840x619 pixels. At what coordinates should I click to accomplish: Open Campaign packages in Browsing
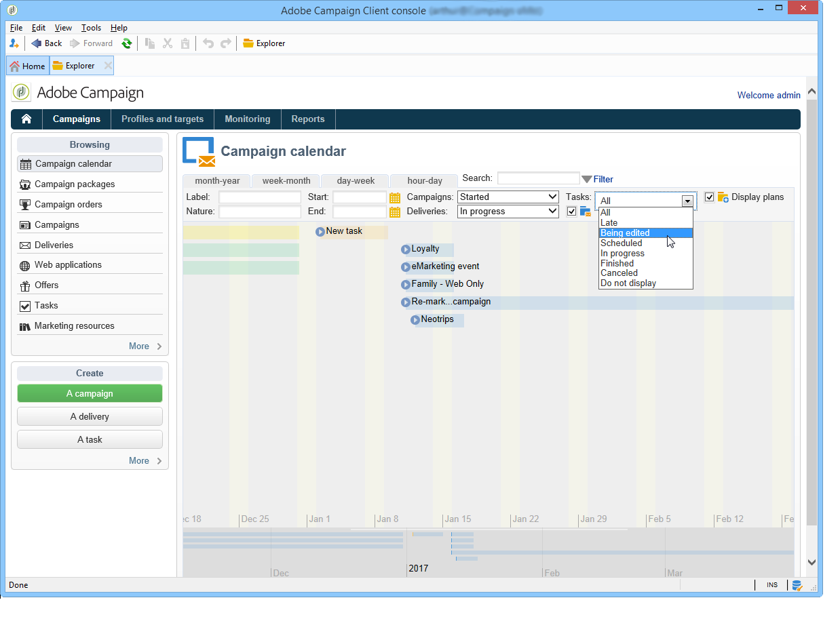(x=90, y=184)
